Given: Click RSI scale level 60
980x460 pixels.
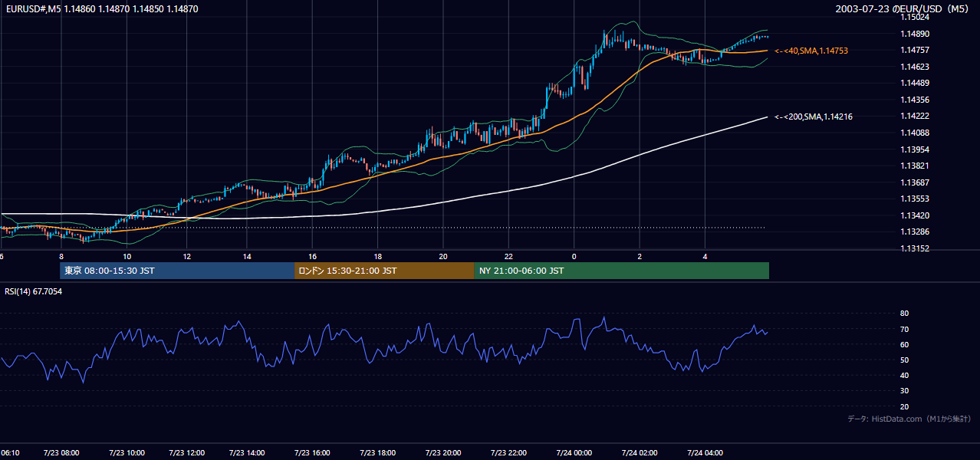Looking at the screenshot, I should click(904, 345).
